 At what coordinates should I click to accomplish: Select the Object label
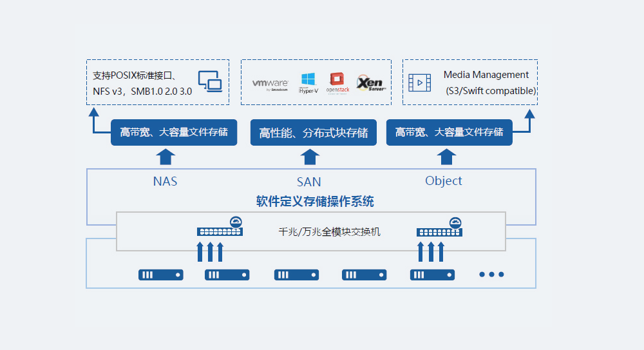(x=444, y=181)
